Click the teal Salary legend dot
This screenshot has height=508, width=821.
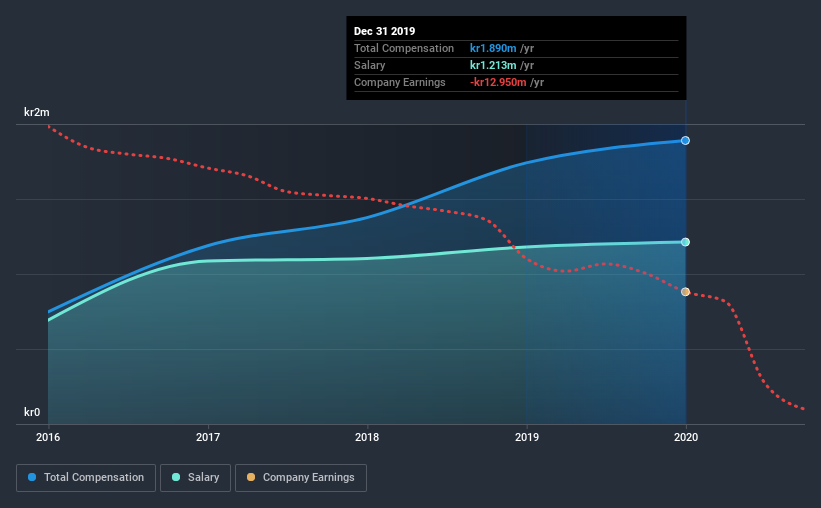(176, 477)
